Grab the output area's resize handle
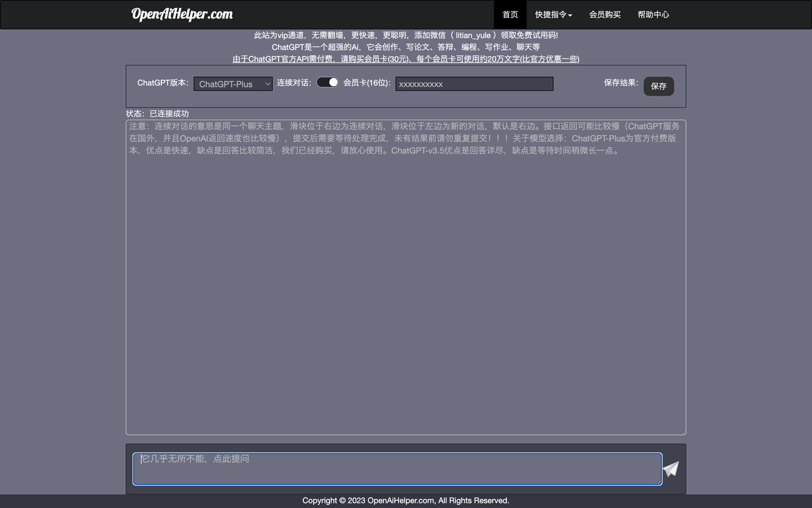 pos(683,432)
